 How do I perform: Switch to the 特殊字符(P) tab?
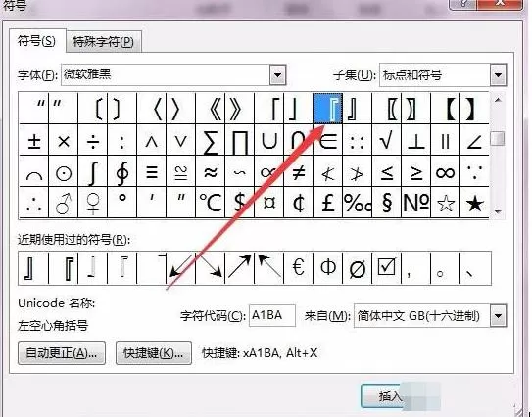pyautogui.click(x=103, y=42)
